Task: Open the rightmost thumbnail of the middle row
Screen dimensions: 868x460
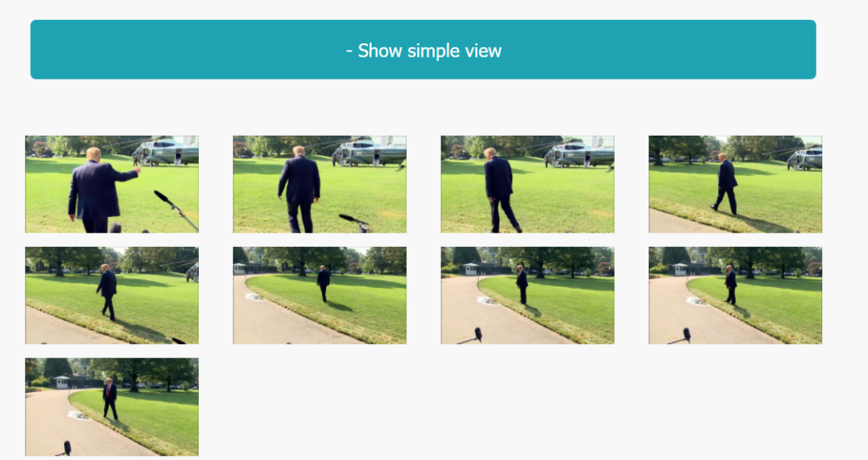Action: (x=735, y=295)
